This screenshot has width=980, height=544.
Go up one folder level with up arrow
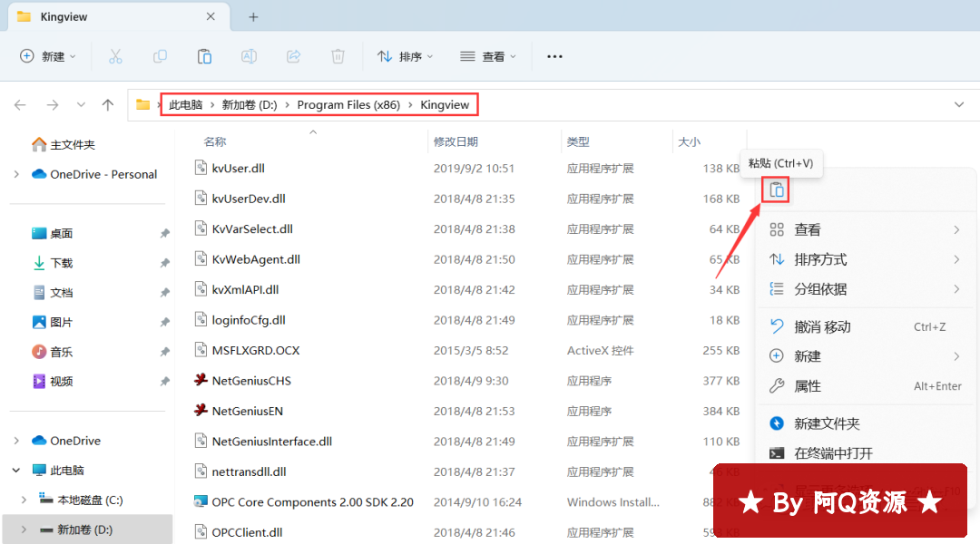click(108, 105)
